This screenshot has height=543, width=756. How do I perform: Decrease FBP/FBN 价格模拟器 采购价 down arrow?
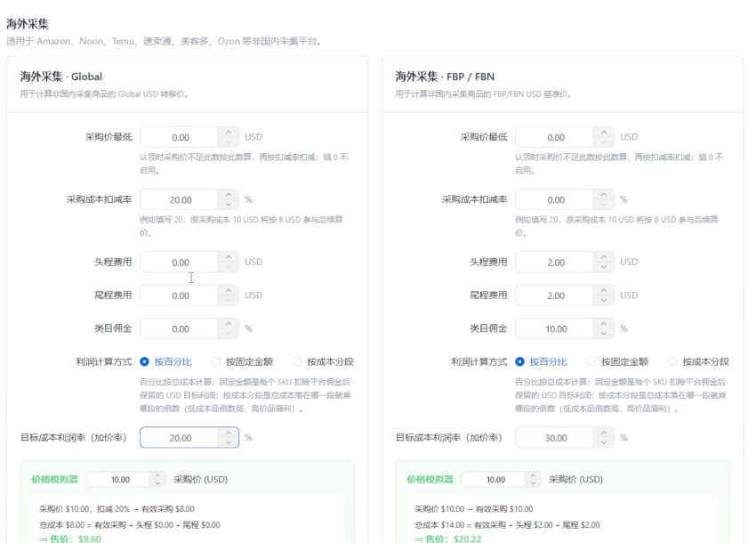coord(533,483)
